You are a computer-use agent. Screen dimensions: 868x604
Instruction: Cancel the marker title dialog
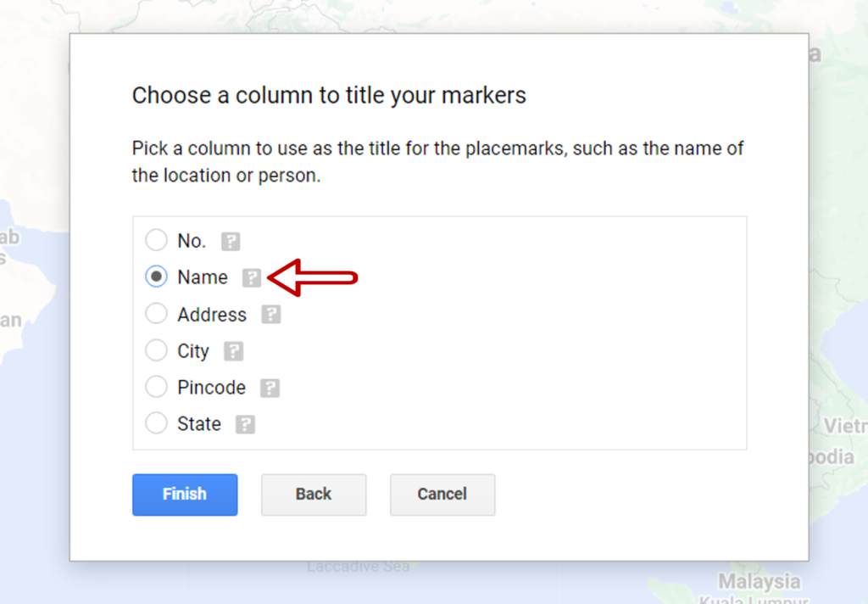click(x=442, y=495)
